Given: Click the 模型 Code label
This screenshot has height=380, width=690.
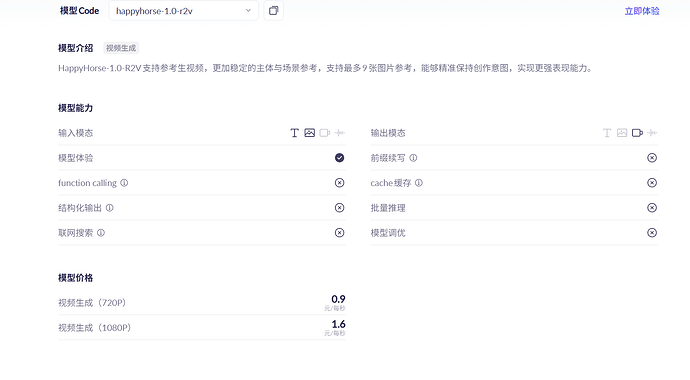Looking at the screenshot, I should pyautogui.click(x=79, y=11).
